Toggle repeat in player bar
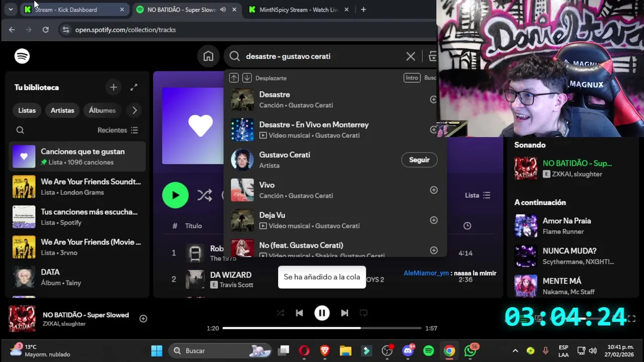 pos(364,313)
